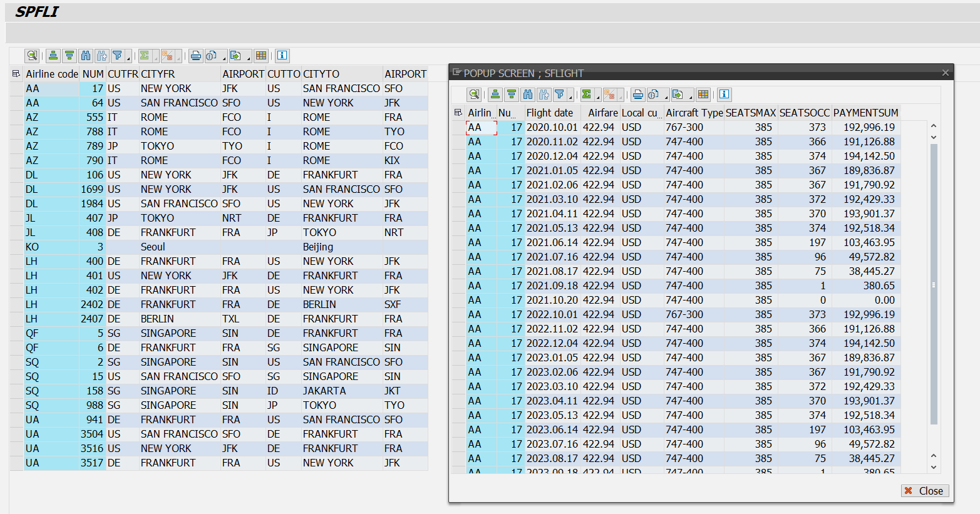
Task: Click flight number 3517 cell
Action: tap(92, 463)
